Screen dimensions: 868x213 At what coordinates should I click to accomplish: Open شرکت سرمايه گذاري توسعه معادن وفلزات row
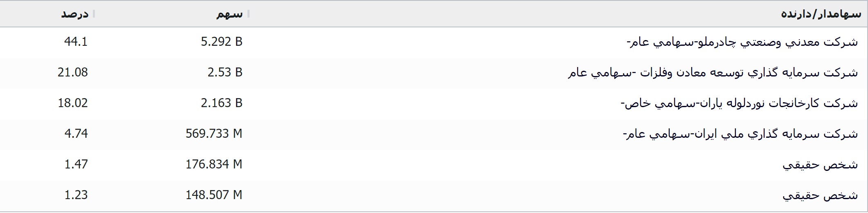click(713, 73)
